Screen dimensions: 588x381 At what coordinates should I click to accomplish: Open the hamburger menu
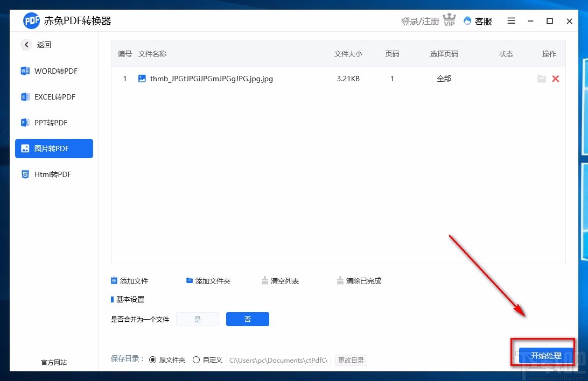point(510,20)
